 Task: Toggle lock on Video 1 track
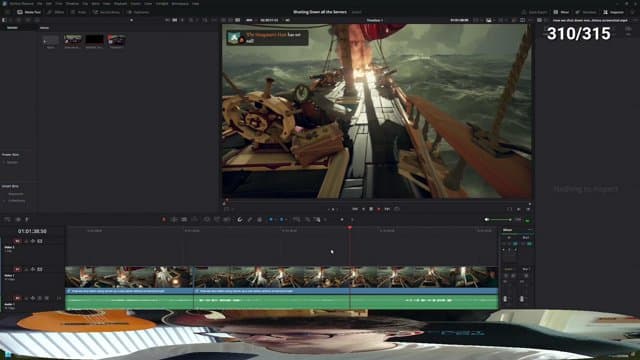pyautogui.click(x=26, y=269)
